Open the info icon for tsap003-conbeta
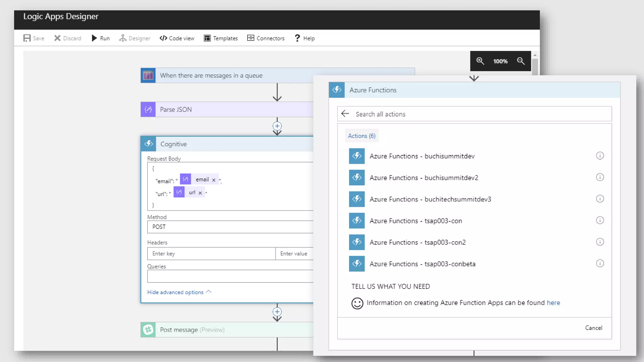Screen dimensions: 644x362 coord(600,264)
